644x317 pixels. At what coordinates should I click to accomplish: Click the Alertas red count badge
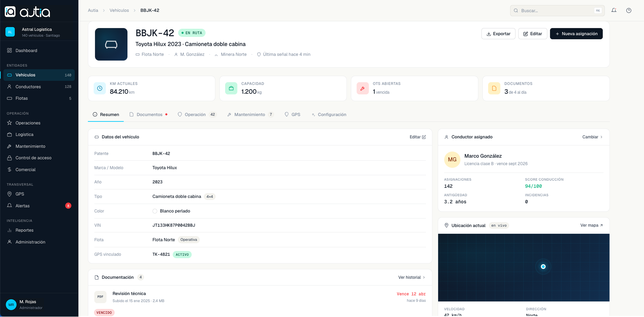tap(68, 206)
